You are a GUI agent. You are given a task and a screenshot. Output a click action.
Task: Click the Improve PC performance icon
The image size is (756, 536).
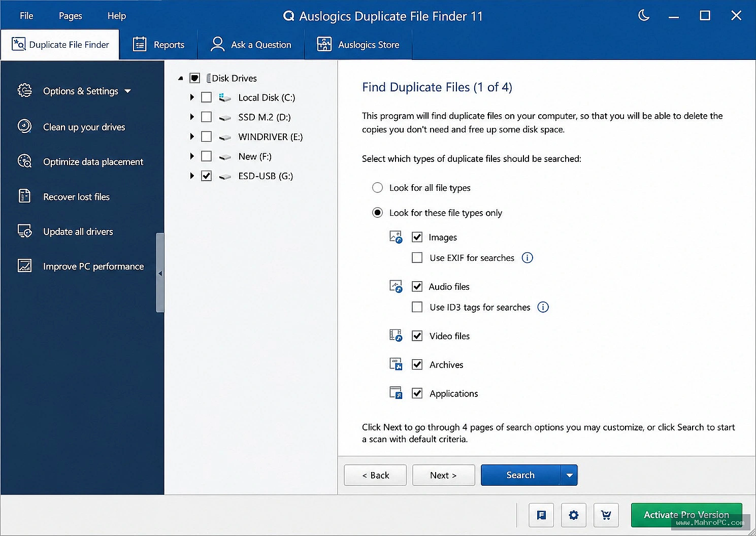point(24,265)
